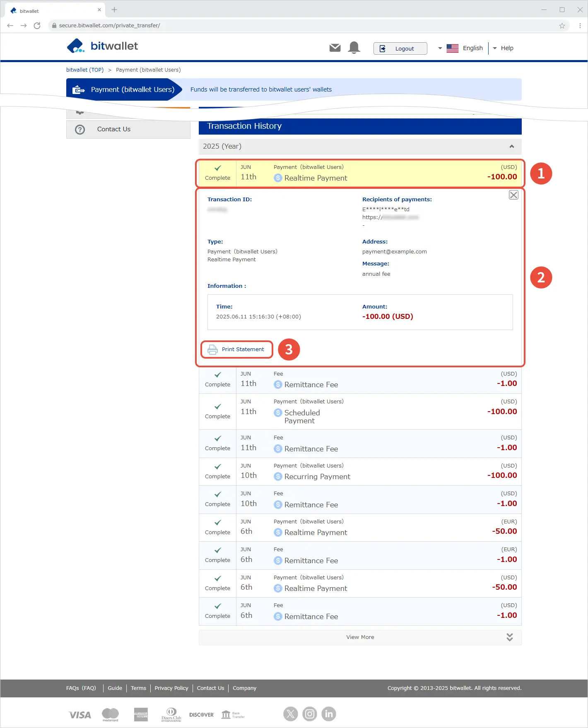Open the Help dropdown menu

tap(503, 48)
